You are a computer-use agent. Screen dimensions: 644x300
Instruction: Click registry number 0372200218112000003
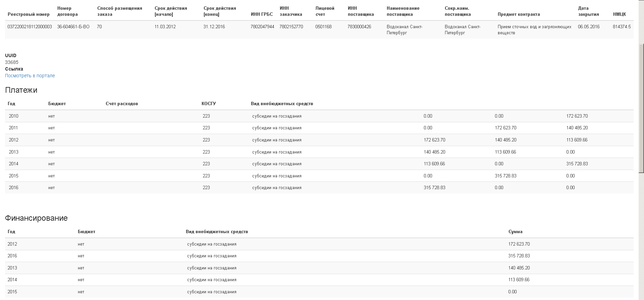(30, 27)
